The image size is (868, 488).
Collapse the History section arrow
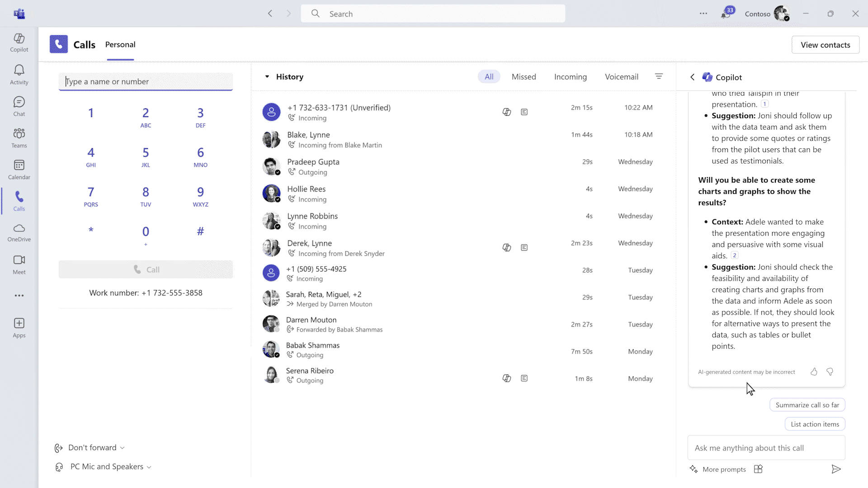tap(267, 77)
